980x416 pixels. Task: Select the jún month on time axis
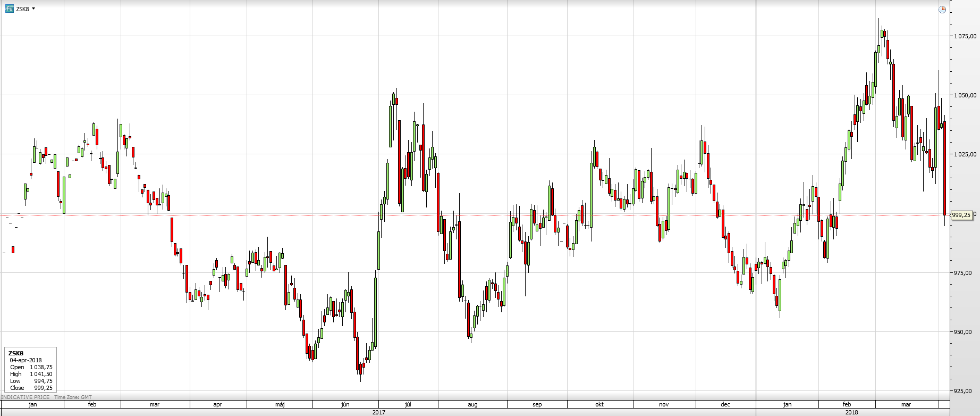point(345,404)
